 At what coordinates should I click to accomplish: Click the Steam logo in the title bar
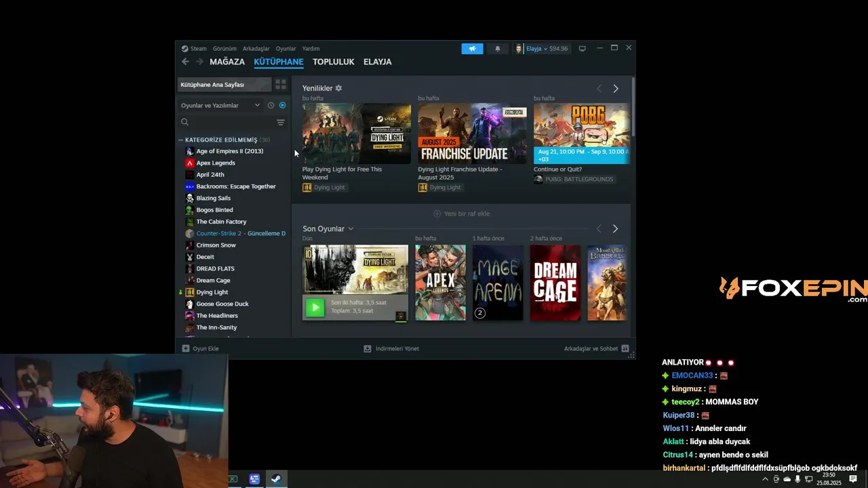(x=184, y=49)
